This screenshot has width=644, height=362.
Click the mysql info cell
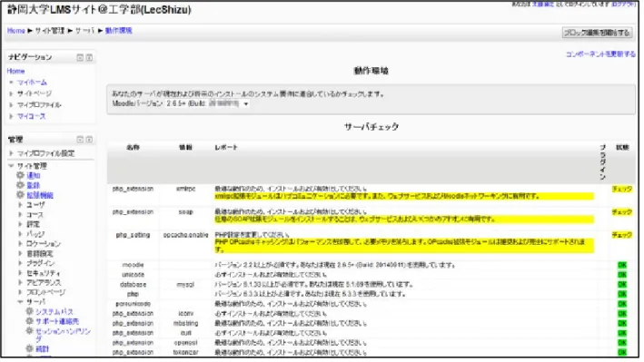[x=185, y=285]
